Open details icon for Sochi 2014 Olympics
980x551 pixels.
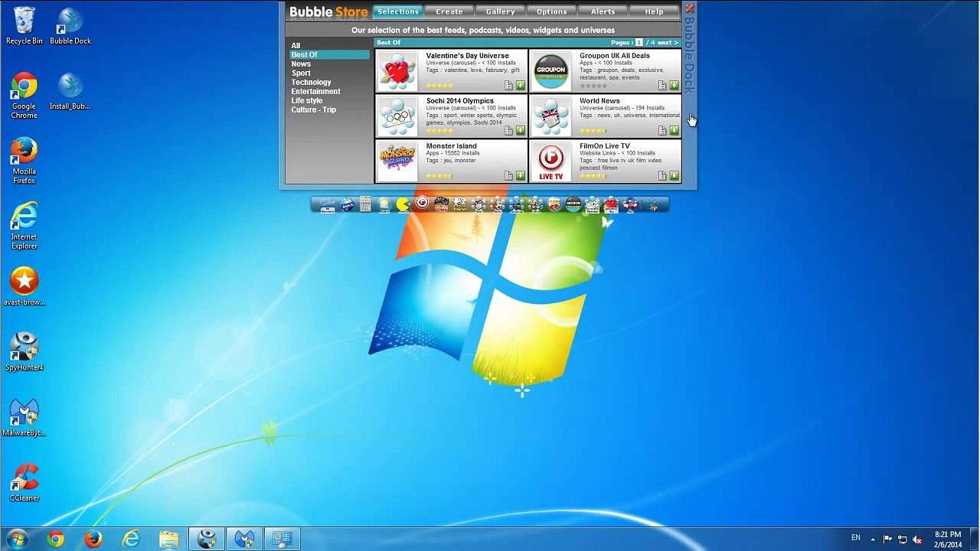point(508,130)
